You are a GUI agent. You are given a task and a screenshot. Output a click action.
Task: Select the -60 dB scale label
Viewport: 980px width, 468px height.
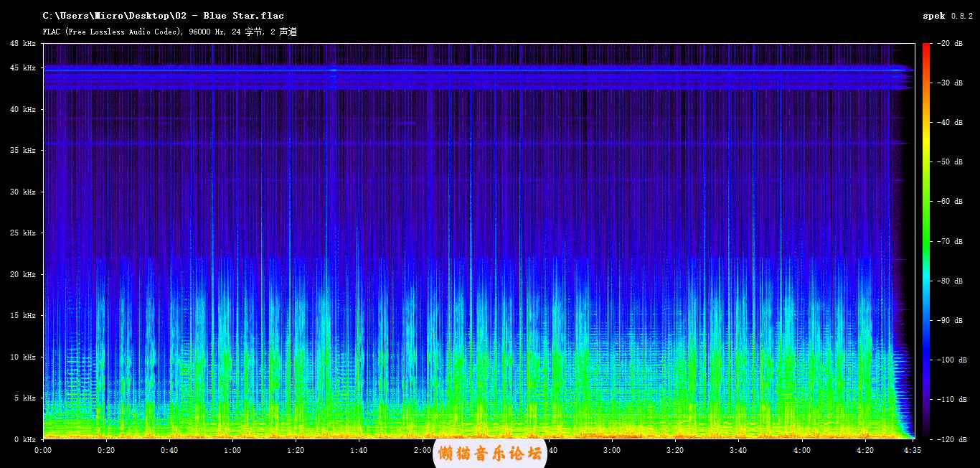click(x=951, y=202)
